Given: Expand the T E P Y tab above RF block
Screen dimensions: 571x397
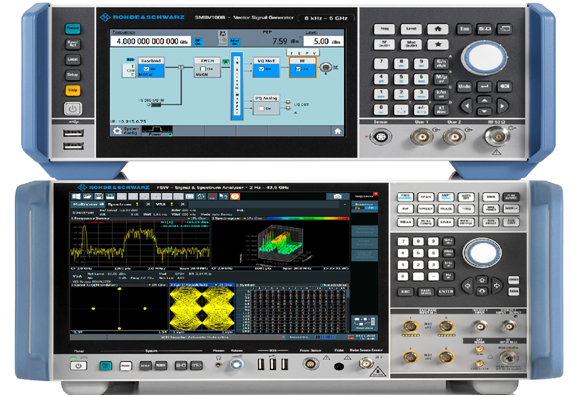Looking at the screenshot, I should click(303, 53).
